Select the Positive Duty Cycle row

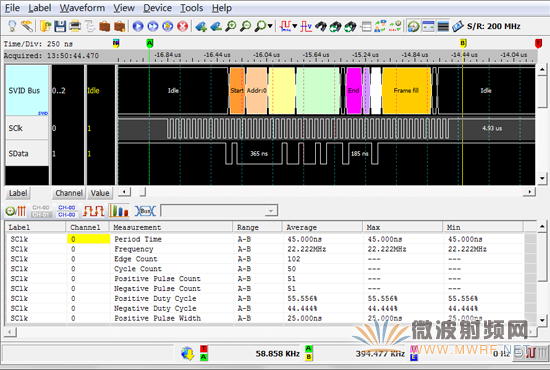click(x=266, y=298)
